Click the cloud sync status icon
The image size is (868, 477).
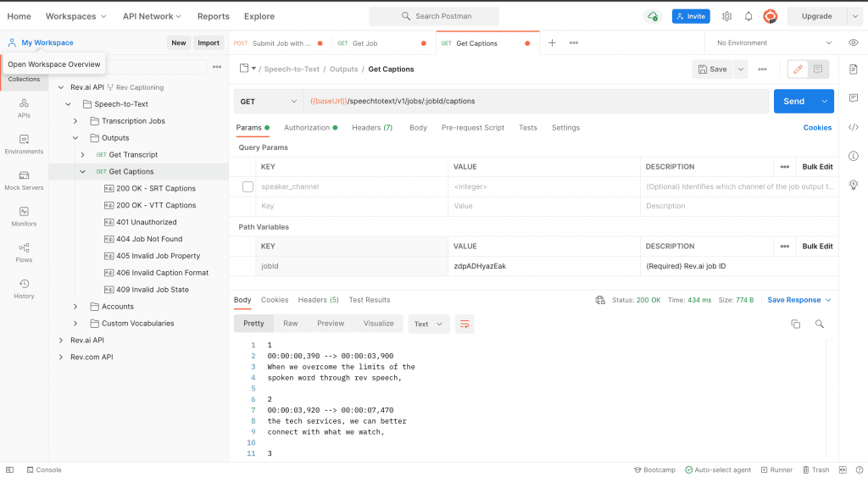(x=653, y=16)
